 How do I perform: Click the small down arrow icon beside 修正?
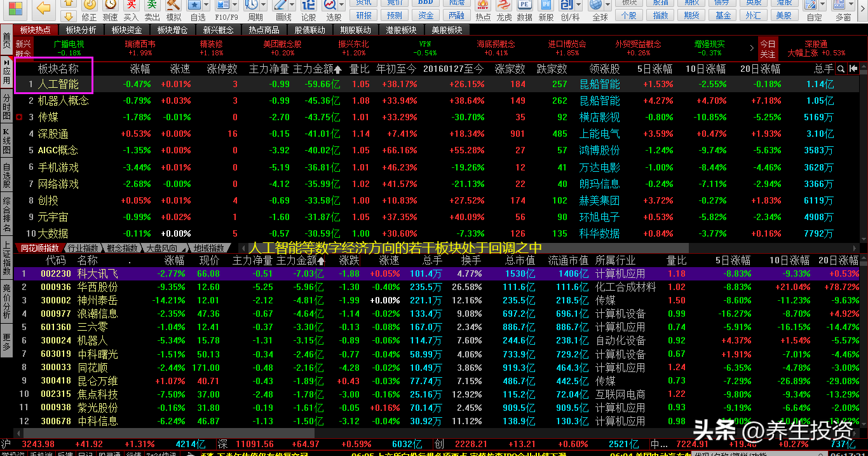(x=69, y=17)
